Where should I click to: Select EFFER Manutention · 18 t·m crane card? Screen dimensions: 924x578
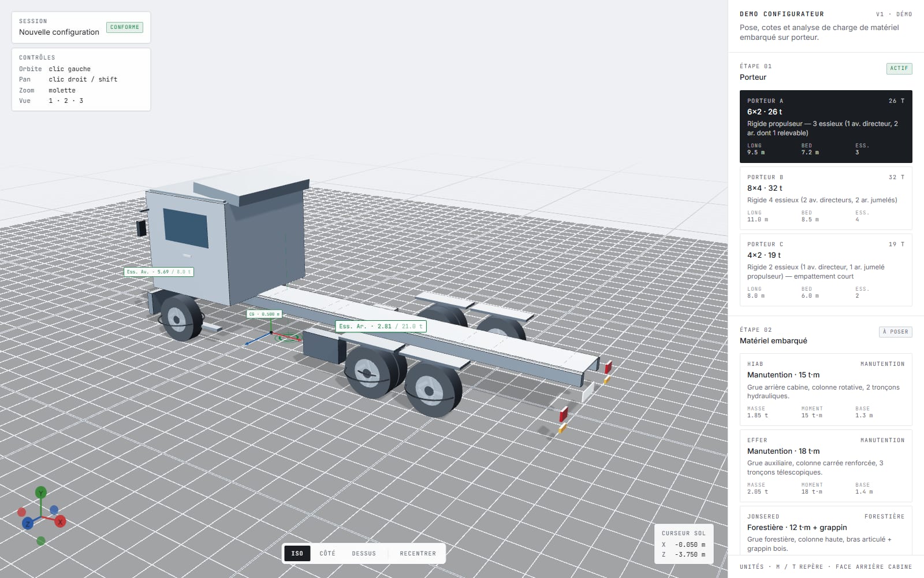point(826,466)
